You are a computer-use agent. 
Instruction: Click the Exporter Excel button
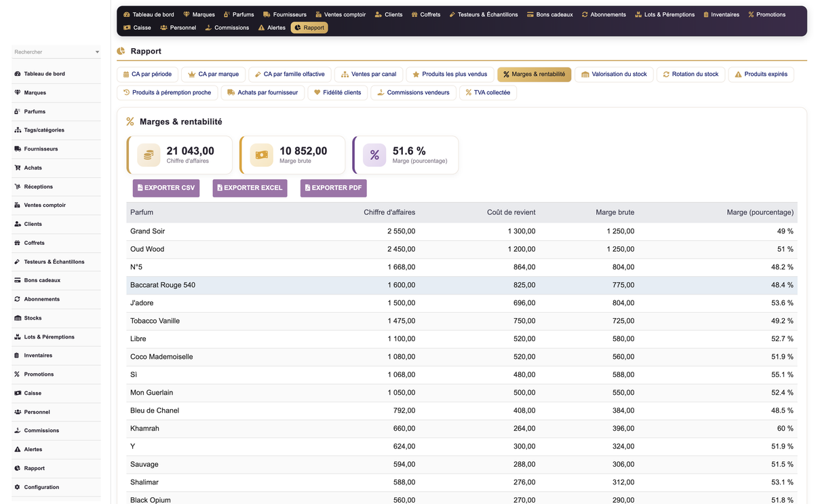pyautogui.click(x=250, y=188)
